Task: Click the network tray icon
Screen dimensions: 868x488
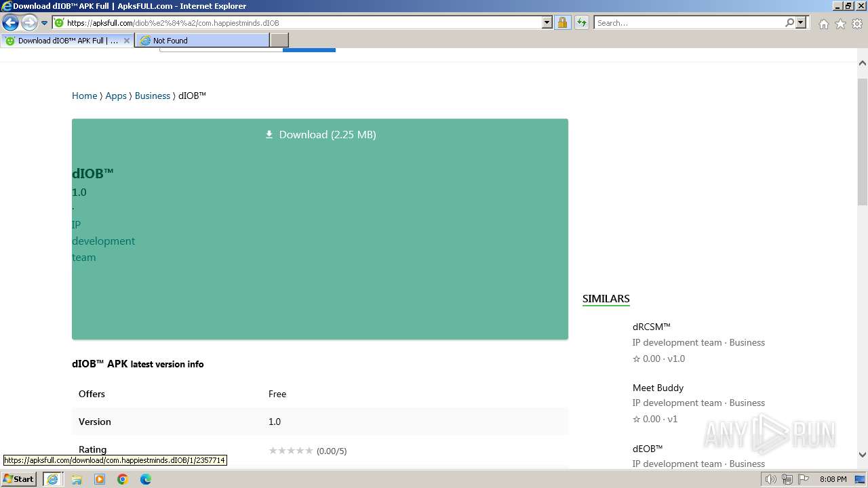Action: tap(787, 479)
